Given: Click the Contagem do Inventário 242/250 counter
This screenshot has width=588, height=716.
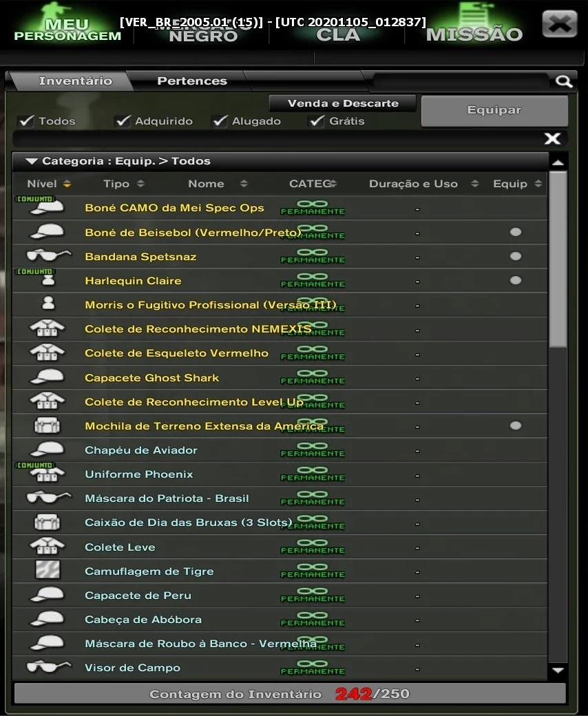Looking at the screenshot, I should click(290, 694).
